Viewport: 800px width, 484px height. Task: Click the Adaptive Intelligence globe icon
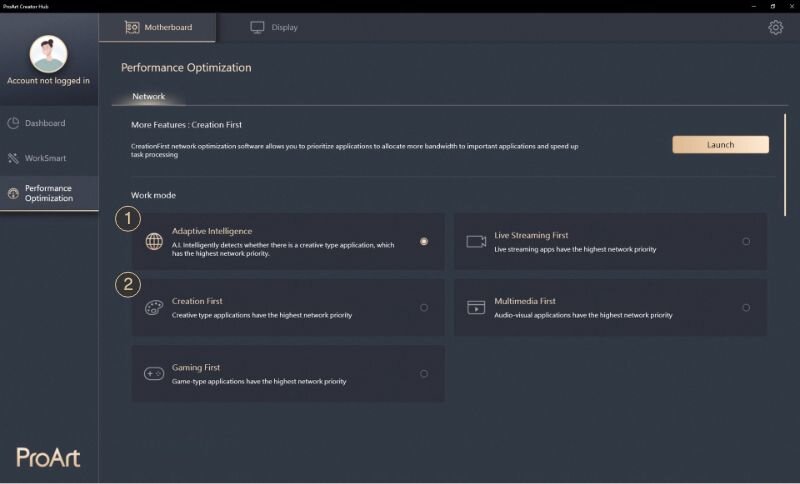coord(154,241)
